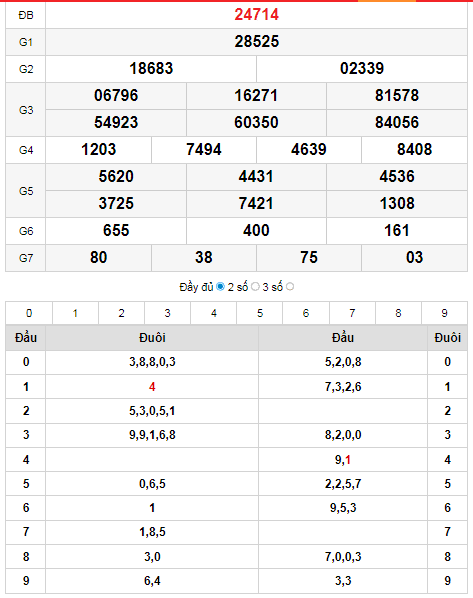Select G7 number 03

414,257
